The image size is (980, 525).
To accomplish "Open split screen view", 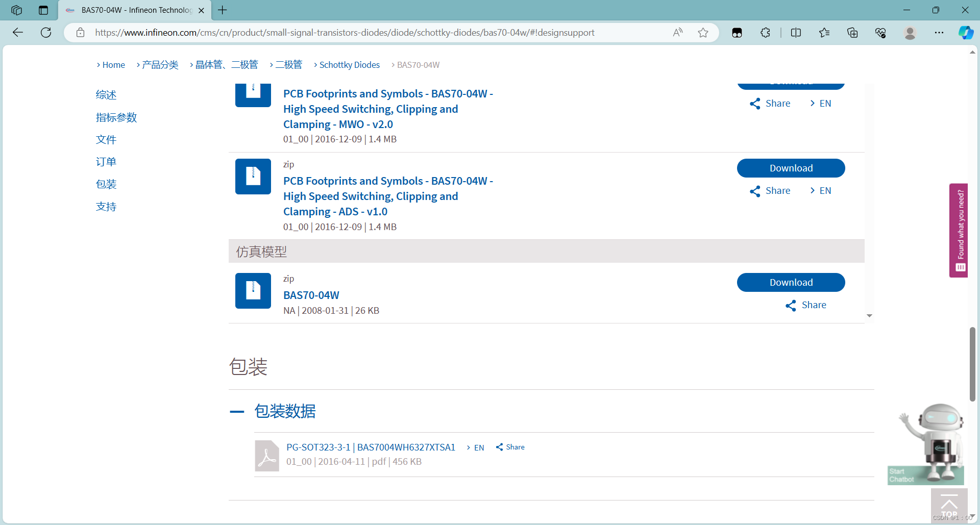I will coord(796,33).
